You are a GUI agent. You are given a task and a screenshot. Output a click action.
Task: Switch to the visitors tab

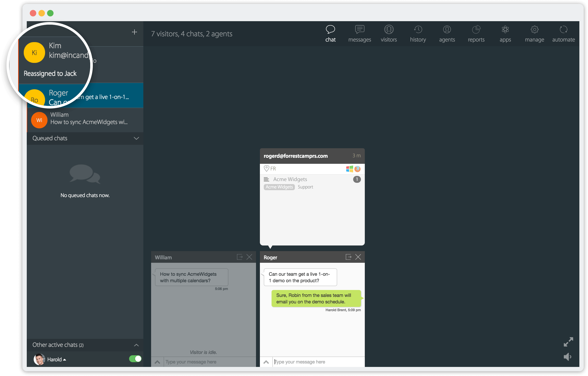(x=389, y=34)
